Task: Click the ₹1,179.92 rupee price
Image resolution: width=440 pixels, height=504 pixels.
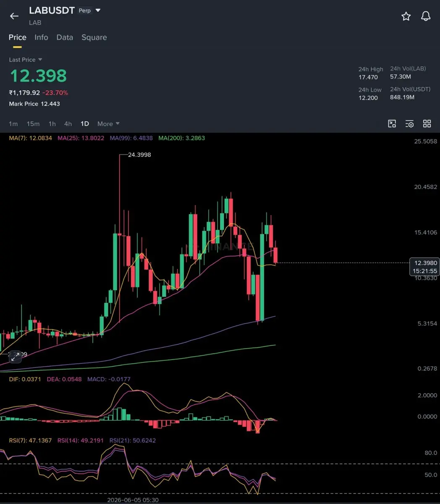Action: click(x=24, y=93)
